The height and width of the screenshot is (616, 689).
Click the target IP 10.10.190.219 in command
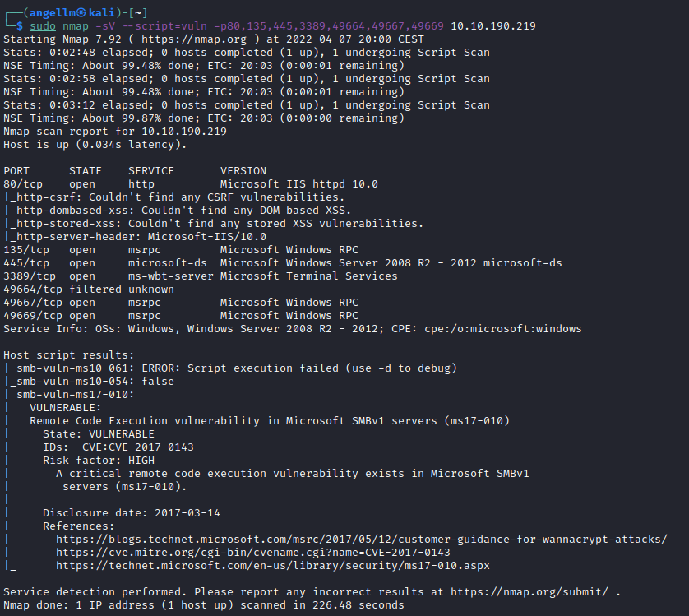coord(493,26)
